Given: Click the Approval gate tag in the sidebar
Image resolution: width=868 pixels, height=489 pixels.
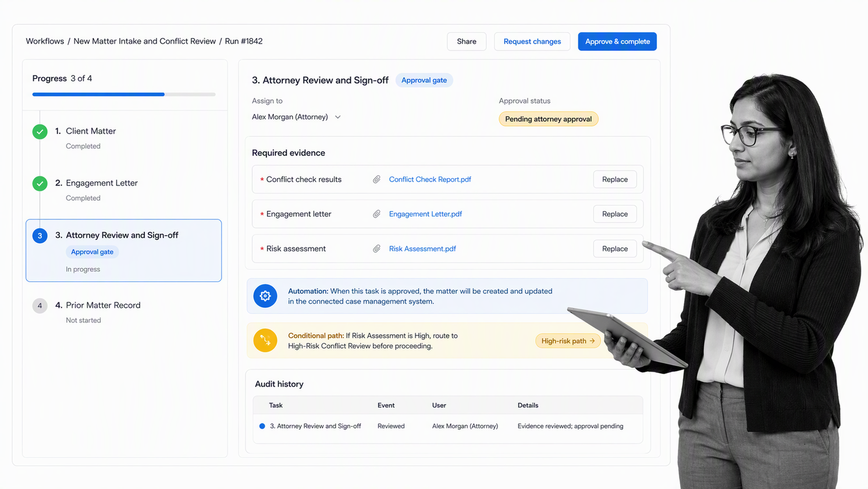Looking at the screenshot, I should 92,252.
